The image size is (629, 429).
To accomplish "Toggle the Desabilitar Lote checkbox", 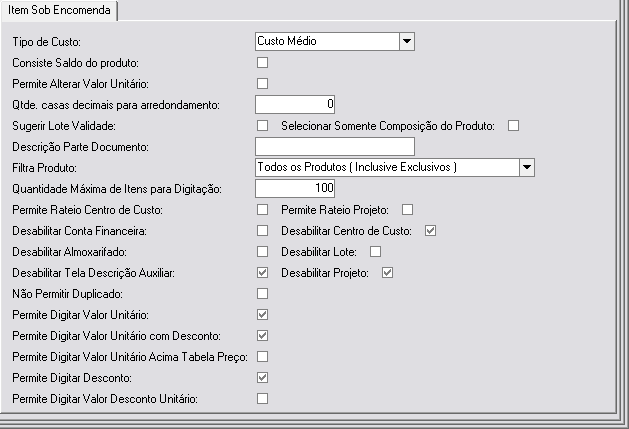I will [375, 252].
